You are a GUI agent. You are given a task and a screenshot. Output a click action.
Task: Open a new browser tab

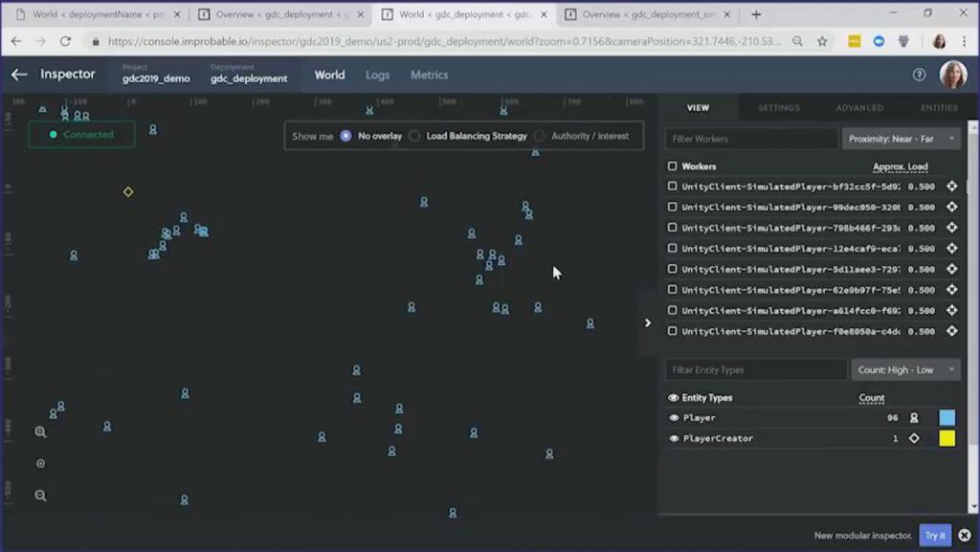point(756,14)
